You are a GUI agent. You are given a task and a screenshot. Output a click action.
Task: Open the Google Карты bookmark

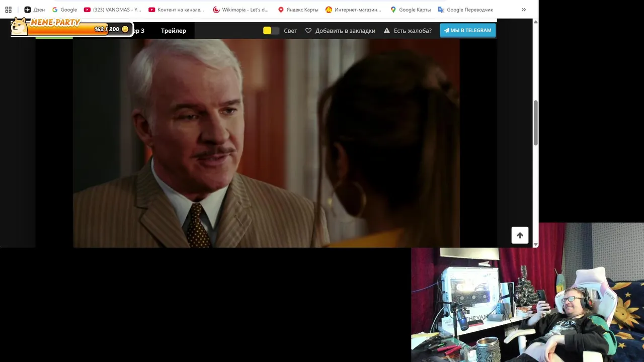point(410,10)
